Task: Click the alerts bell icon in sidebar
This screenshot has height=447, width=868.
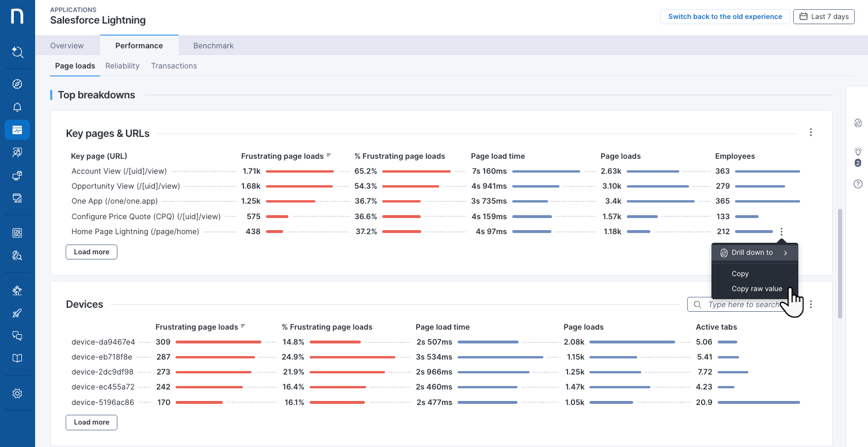Action: coord(17,108)
